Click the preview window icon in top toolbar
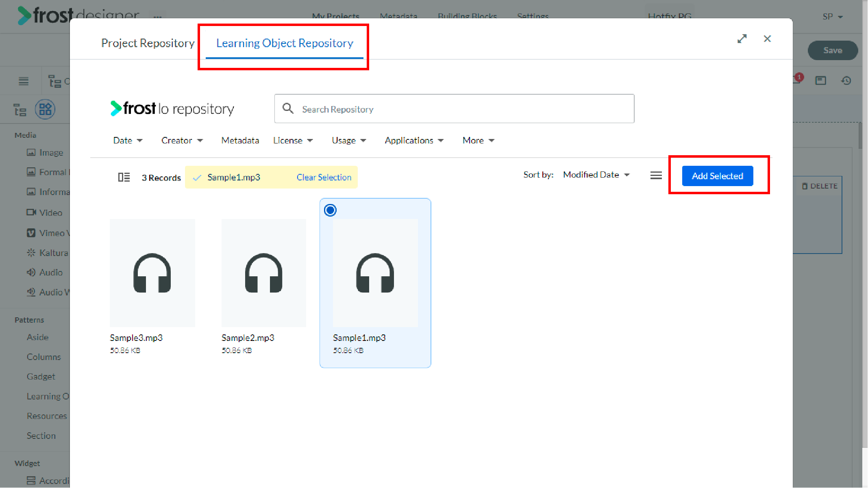Image resolution: width=868 pixels, height=488 pixels. pyautogui.click(x=820, y=80)
